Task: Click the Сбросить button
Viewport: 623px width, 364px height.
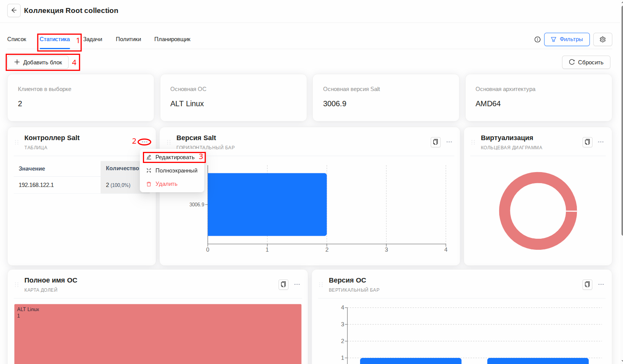Action: (586, 62)
